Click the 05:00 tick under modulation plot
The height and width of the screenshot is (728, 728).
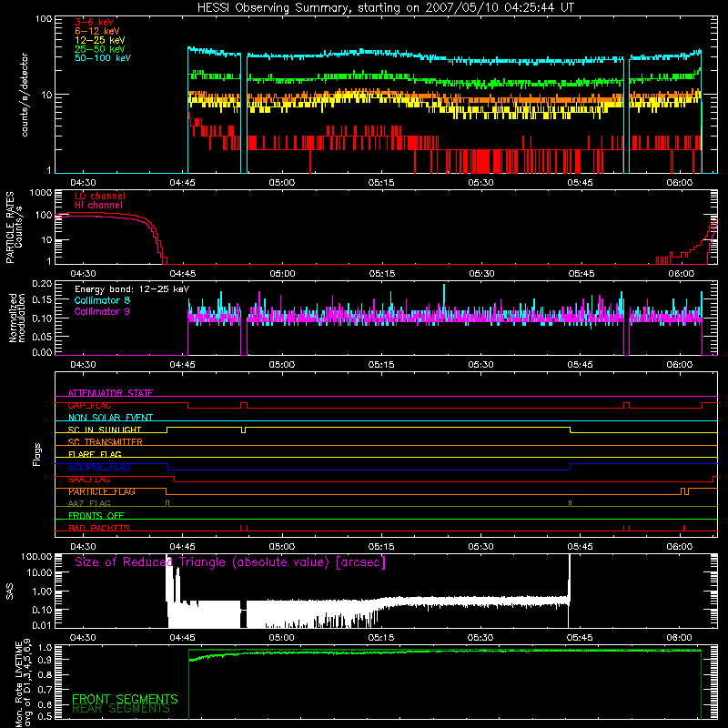click(281, 365)
